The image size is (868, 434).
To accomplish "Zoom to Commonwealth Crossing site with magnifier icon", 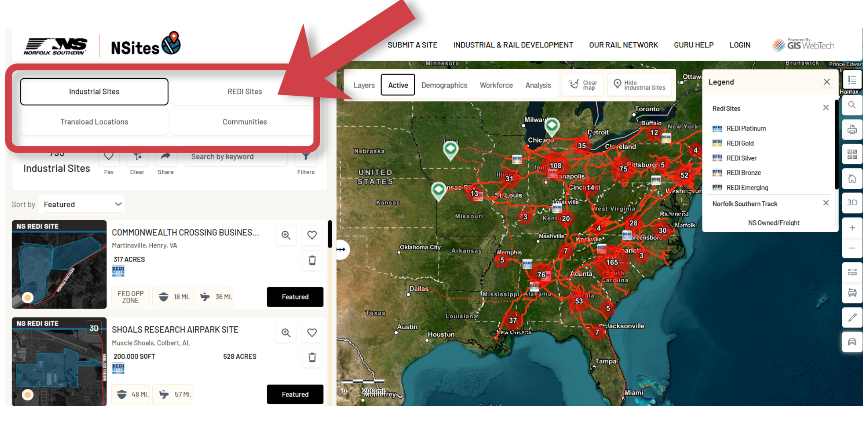I will click(286, 235).
